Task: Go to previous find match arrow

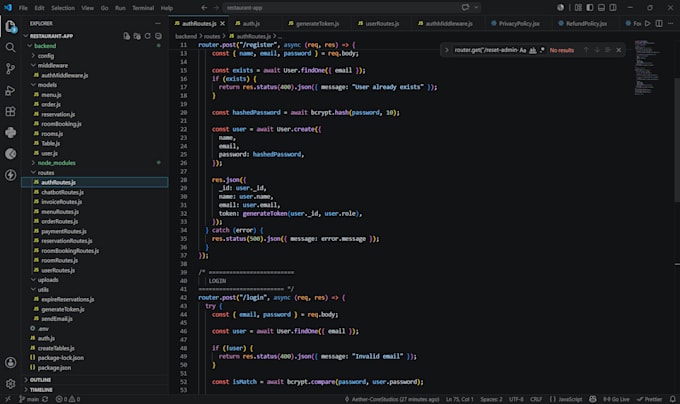Action: click(x=586, y=50)
